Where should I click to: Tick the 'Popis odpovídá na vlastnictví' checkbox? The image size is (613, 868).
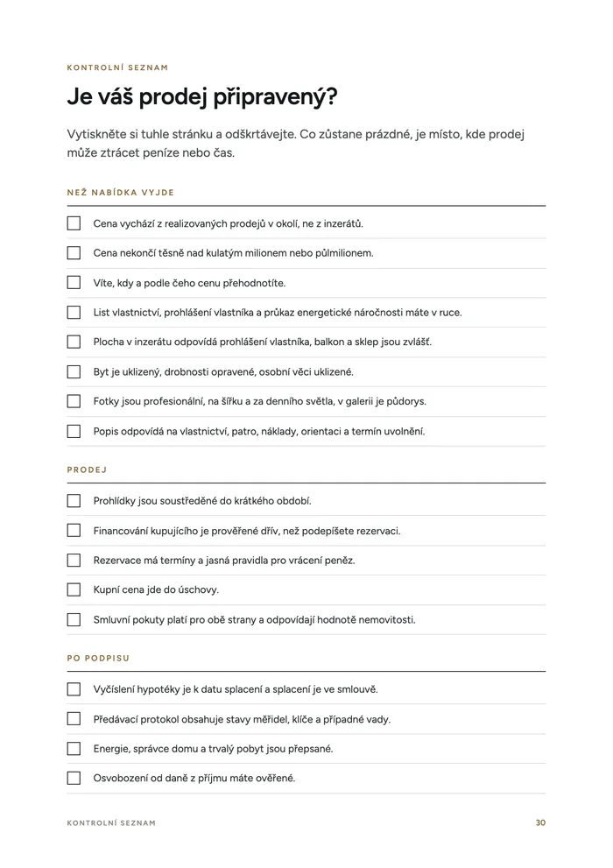[x=74, y=431]
